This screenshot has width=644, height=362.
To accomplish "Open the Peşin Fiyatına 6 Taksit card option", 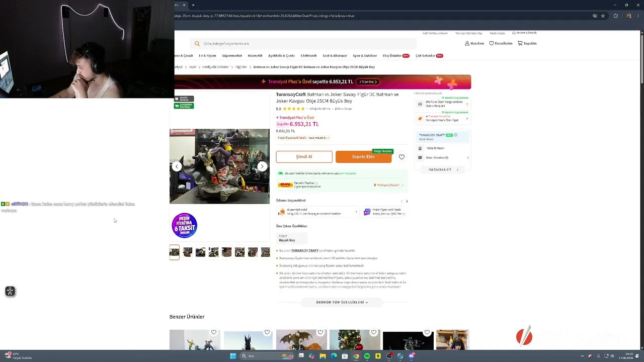I will click(384, 212).
